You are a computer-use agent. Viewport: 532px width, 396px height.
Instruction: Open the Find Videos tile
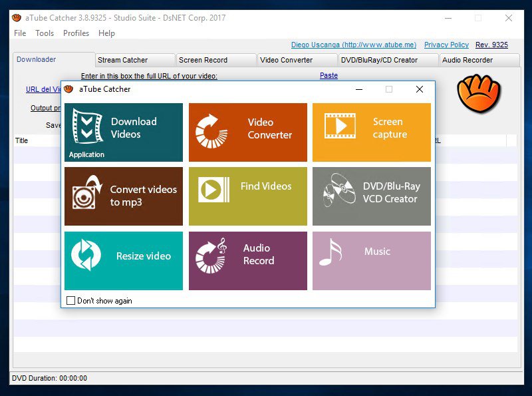[248, 196]
